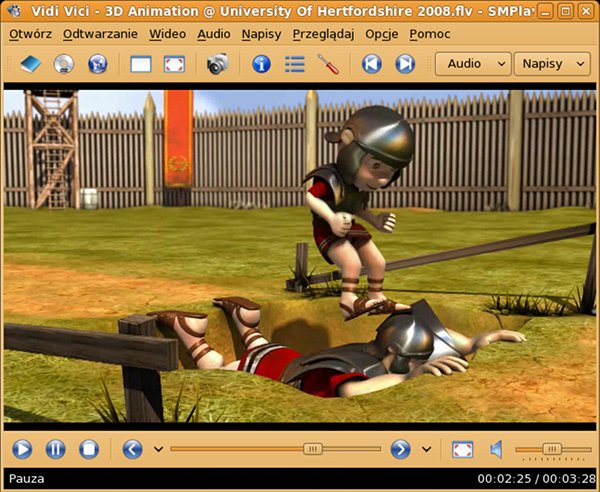Open the Opcje menu
Viewport: 600px width, 492px height.
(x=382, y=34)
